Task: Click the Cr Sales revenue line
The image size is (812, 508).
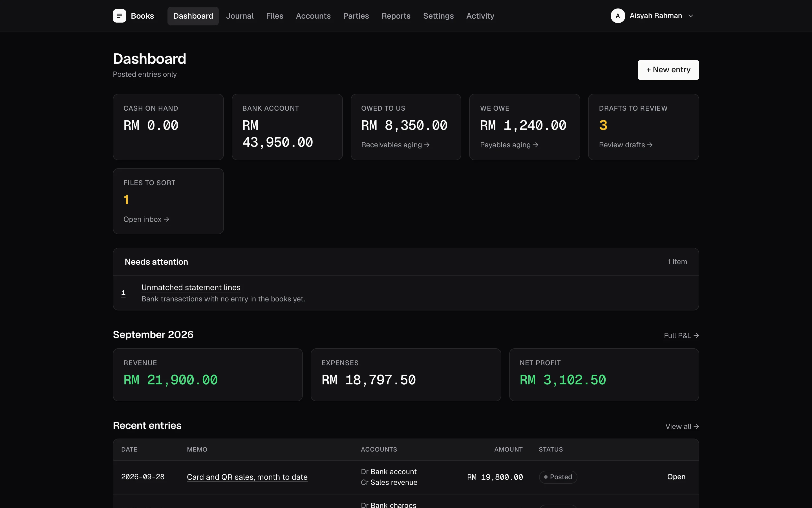Action: click(x=389, y=483)
